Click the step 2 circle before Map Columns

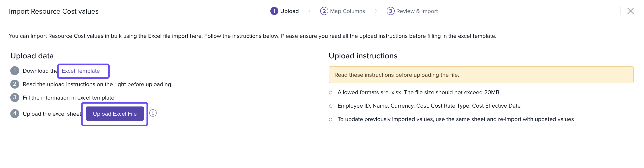[324, 11]
